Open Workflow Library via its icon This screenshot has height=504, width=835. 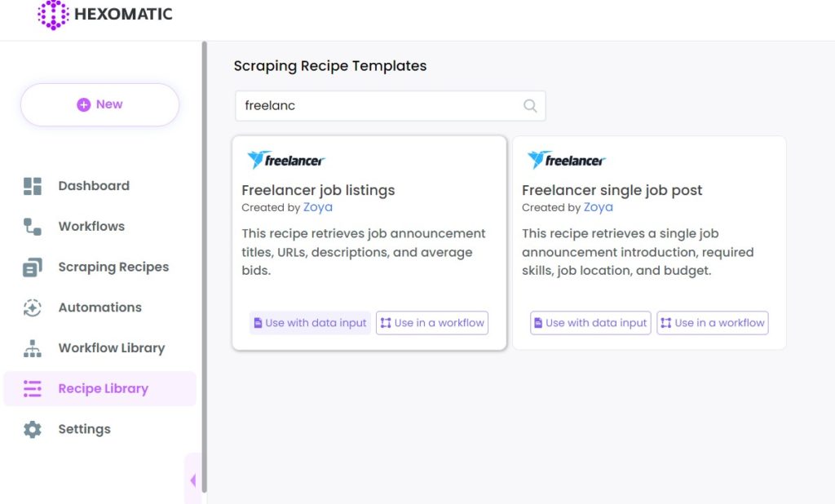[x=33, y=348]
